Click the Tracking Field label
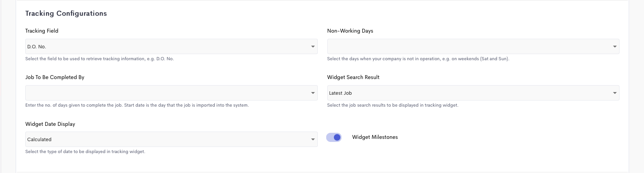This screenshot has width=644, height=173. click(x=42, y=31)
